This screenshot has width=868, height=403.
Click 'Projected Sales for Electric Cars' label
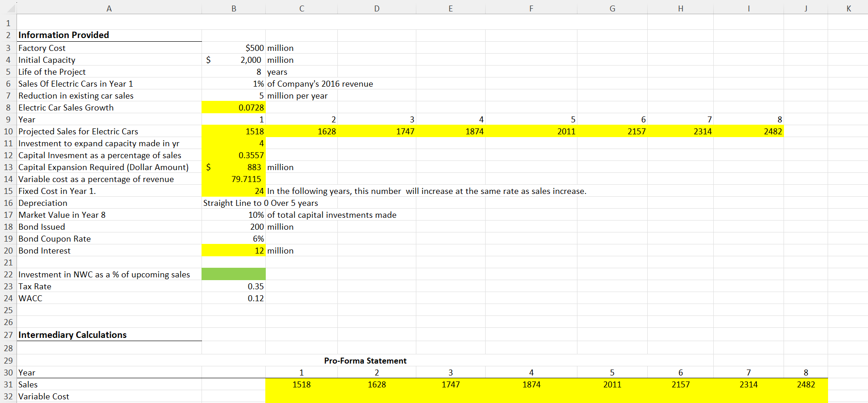tap(109, 131)
